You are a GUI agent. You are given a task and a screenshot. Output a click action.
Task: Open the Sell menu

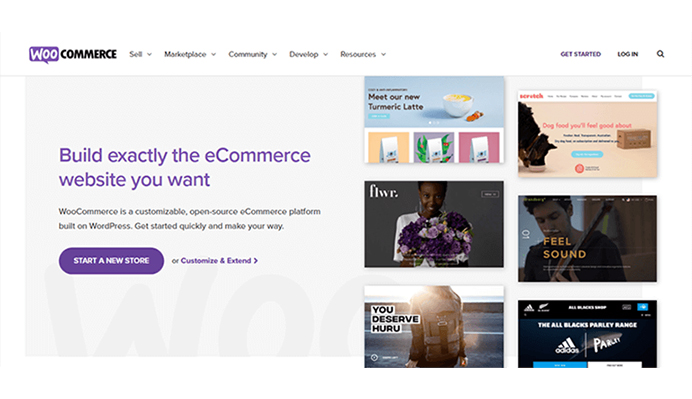coord(135,54)
